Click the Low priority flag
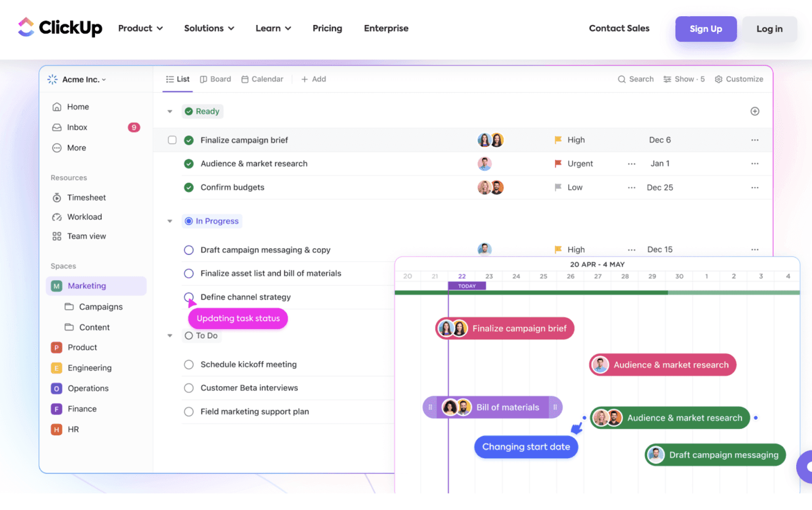 (558, 187)
